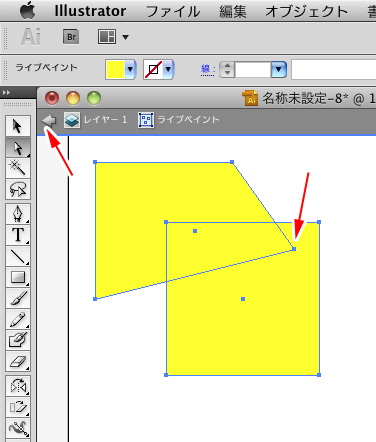Select the Pen tool
Image resolution: width=376 pixels, height=442 pixels.
pos(18,213)
